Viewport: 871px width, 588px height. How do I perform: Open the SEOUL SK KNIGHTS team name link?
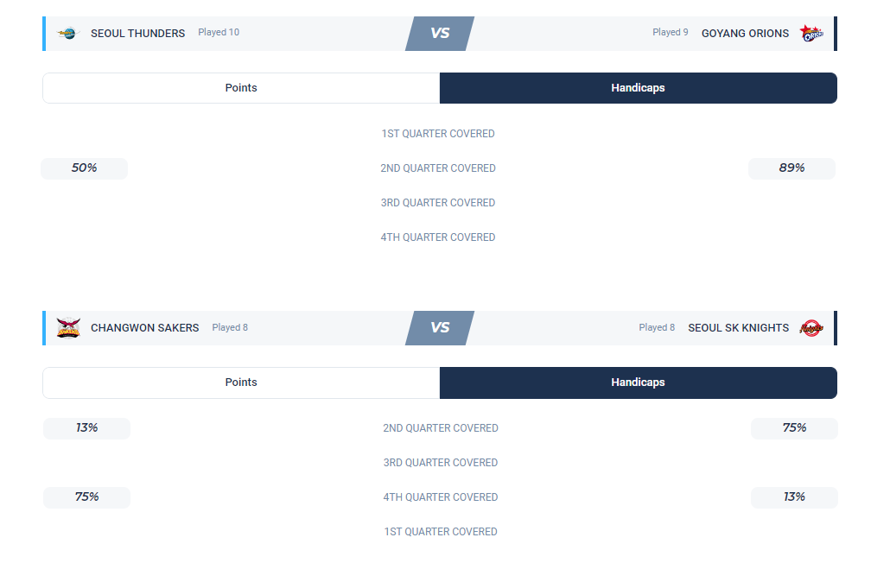(738, 328)
